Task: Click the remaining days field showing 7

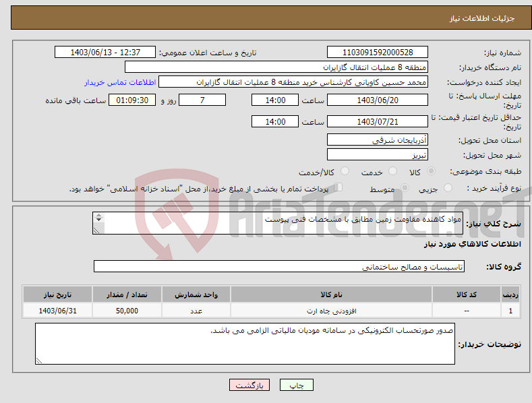Action: 202,100
